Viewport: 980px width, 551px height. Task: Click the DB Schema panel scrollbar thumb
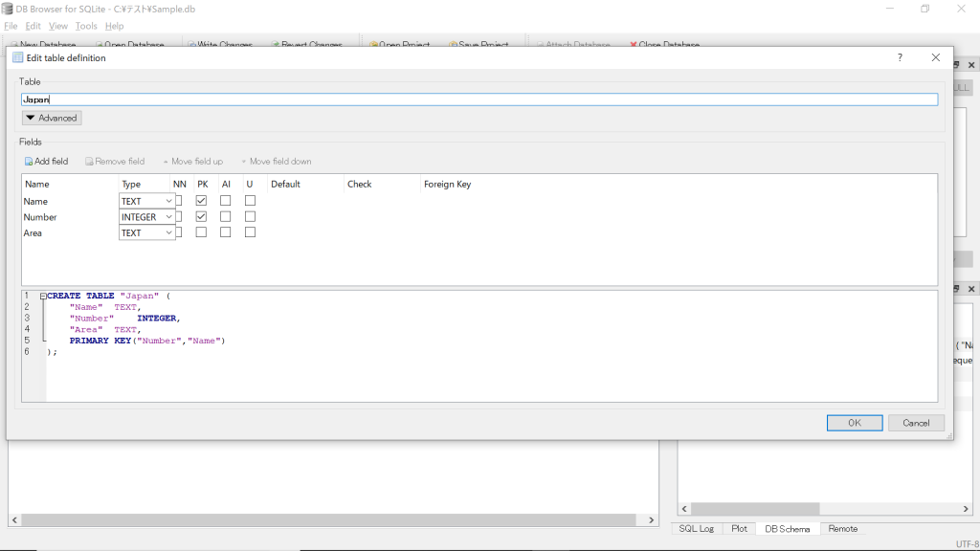click(755, 509)
